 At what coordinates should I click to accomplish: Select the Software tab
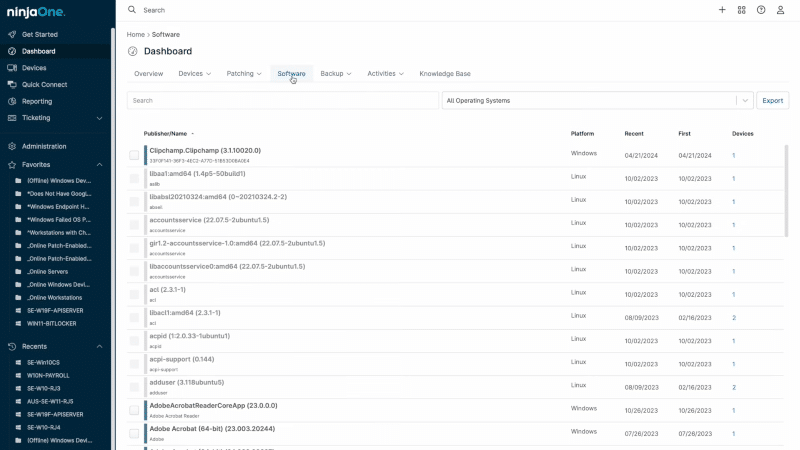pos(291,73)
